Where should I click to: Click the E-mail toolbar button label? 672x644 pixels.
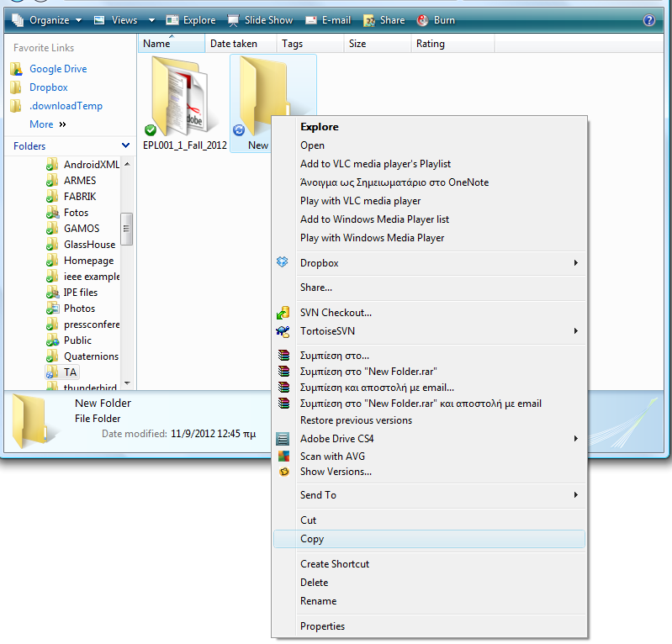click(336, 20)
